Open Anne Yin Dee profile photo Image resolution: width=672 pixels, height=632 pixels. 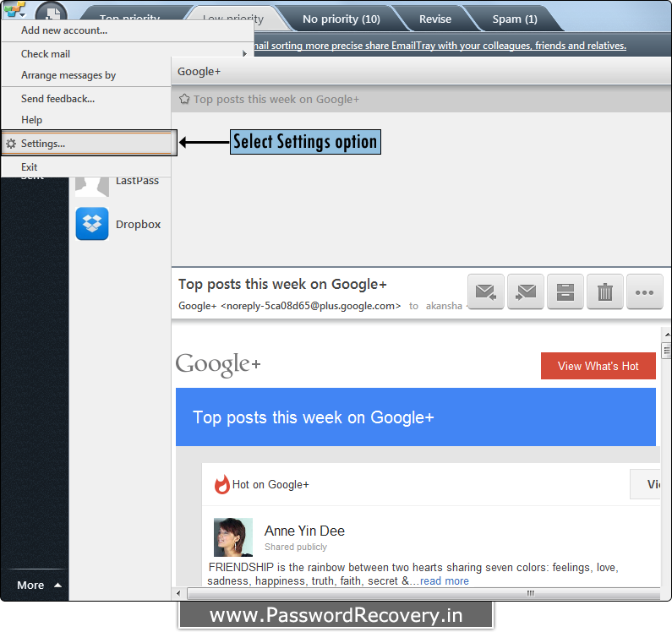click(233, 537)
